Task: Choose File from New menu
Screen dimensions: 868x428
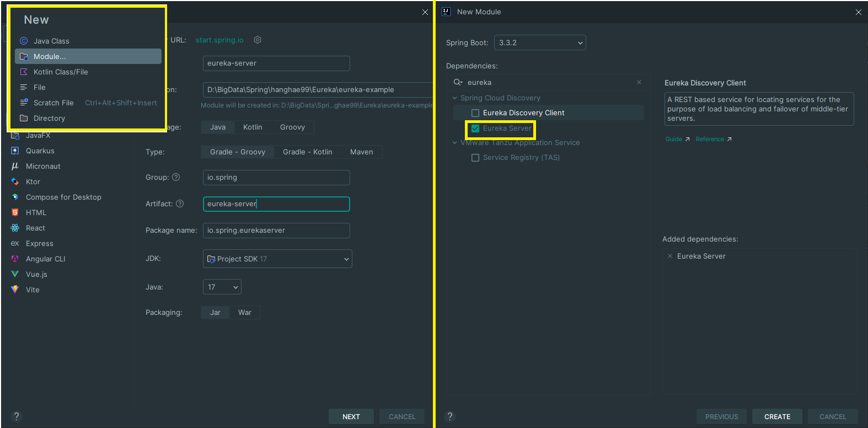Action: [88, 87]
